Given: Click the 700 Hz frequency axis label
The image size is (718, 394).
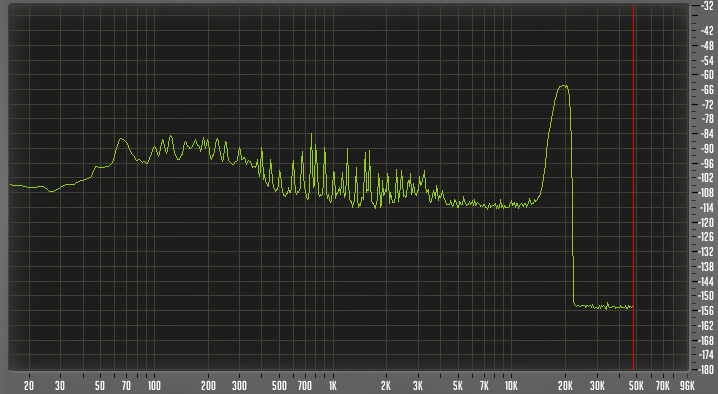Looking at the screenshot, I should [x=305, y=386].
